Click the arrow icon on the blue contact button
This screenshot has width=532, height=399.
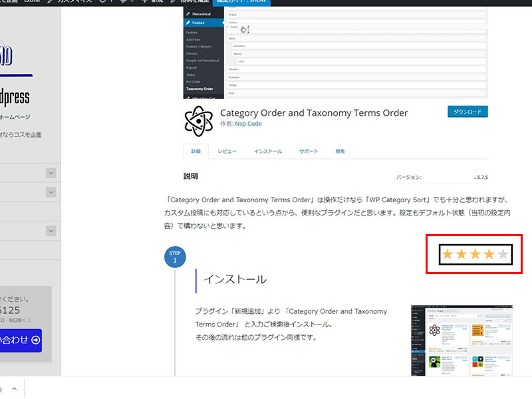click(35, 340)
